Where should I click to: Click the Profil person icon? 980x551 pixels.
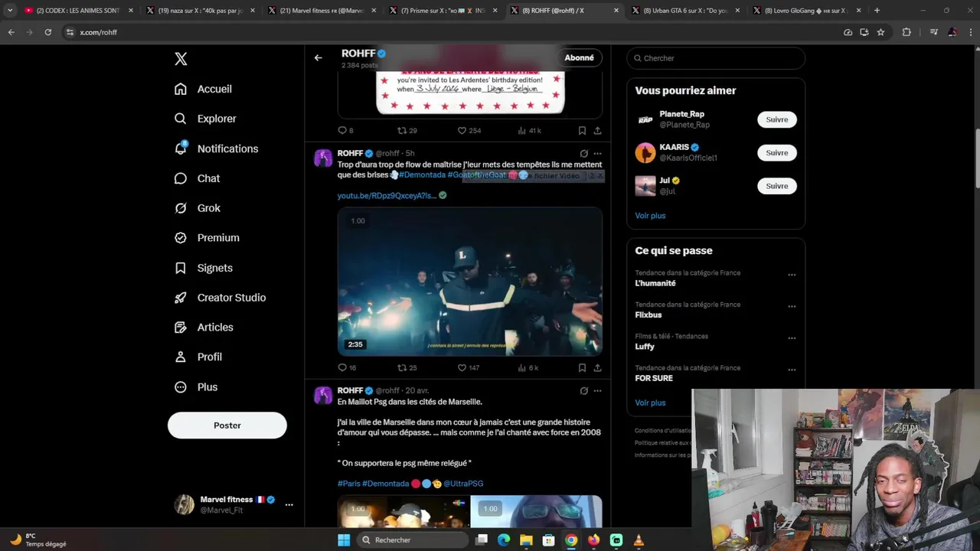[x=181, y=357]
